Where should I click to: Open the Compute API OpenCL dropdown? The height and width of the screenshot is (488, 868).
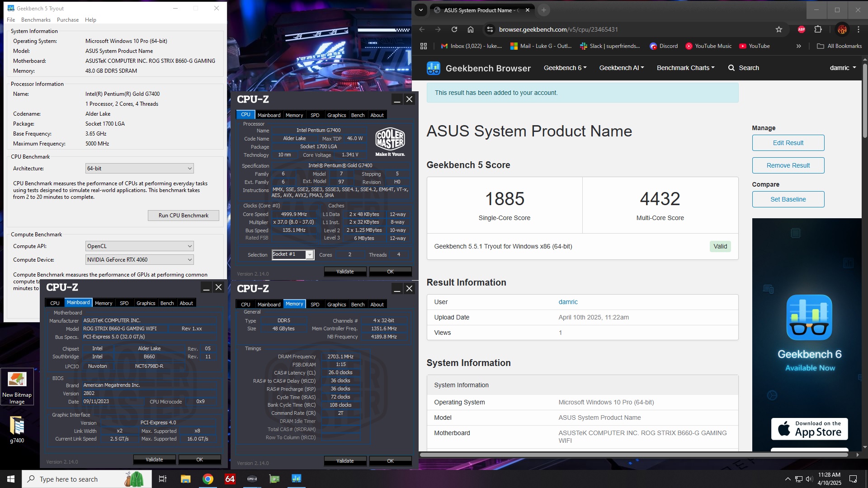click(x=140, y=246)
